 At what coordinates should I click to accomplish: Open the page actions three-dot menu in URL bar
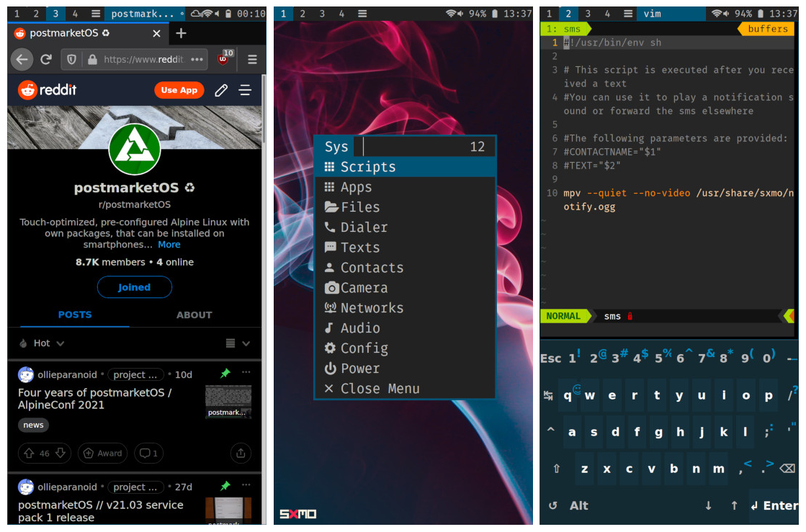197,60
